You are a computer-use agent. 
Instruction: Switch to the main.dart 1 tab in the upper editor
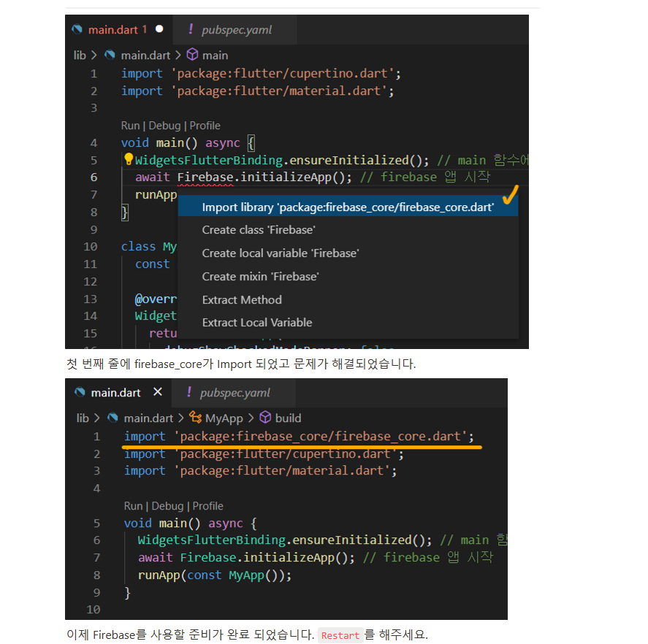click(118, 29)
